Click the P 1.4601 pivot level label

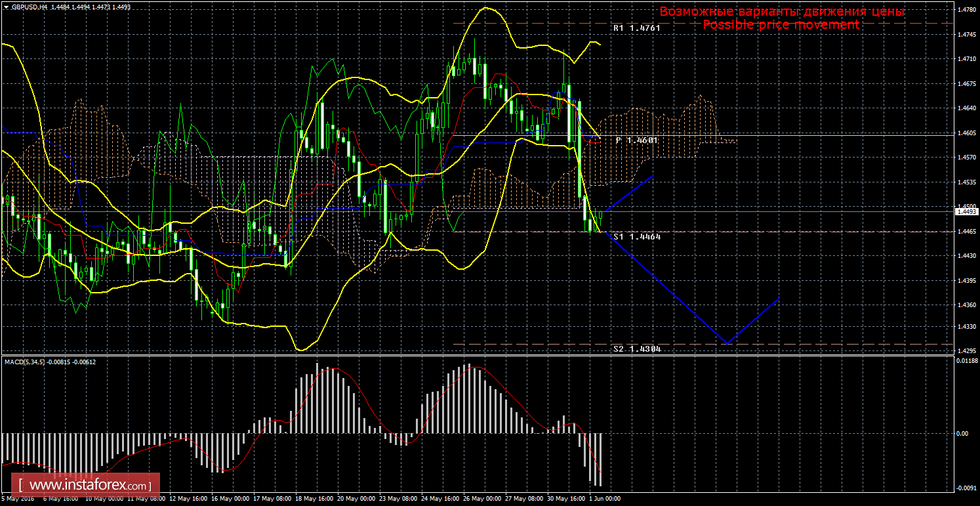pyautogui.click(x=636, y=140)
